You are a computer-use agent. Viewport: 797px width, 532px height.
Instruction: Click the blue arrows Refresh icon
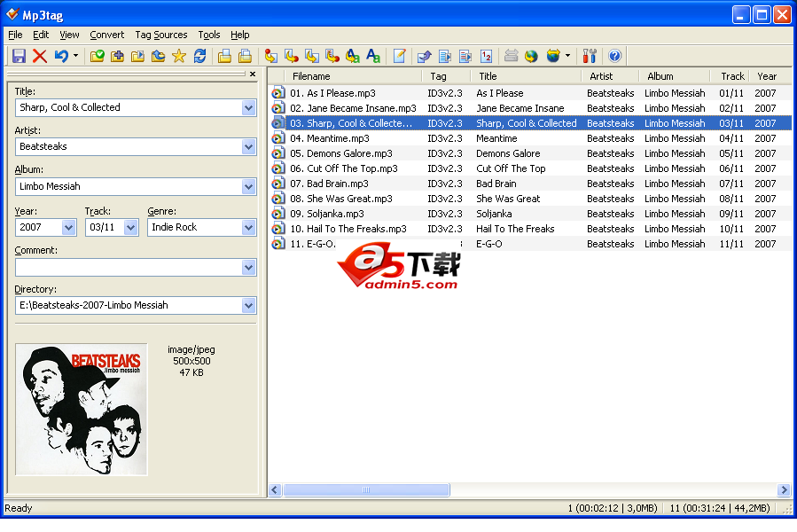coord(200,56)
